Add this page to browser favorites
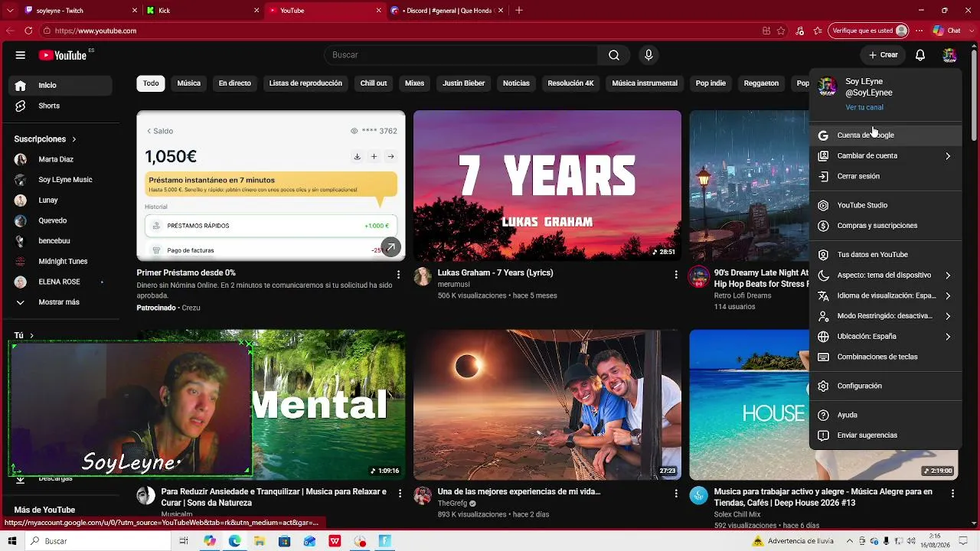Viewport: 980px width, 551px height. click(x=782, y=31)
